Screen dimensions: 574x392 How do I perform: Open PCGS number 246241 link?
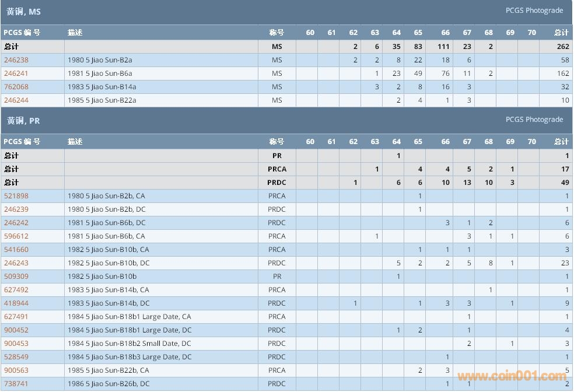(x=16, y=73)
